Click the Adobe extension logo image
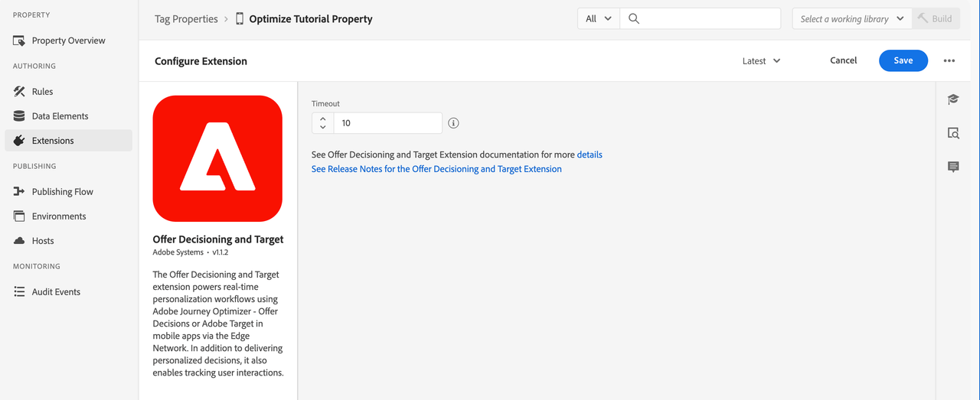 coord(217,158)
